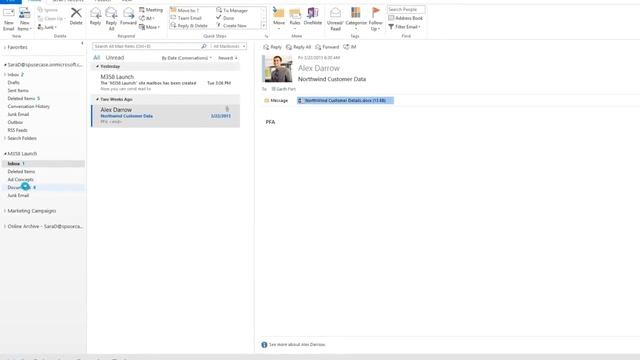The image size is (640, 360).
Task: Open the Quick Steps dialog launcher
Action: [266, 36]
